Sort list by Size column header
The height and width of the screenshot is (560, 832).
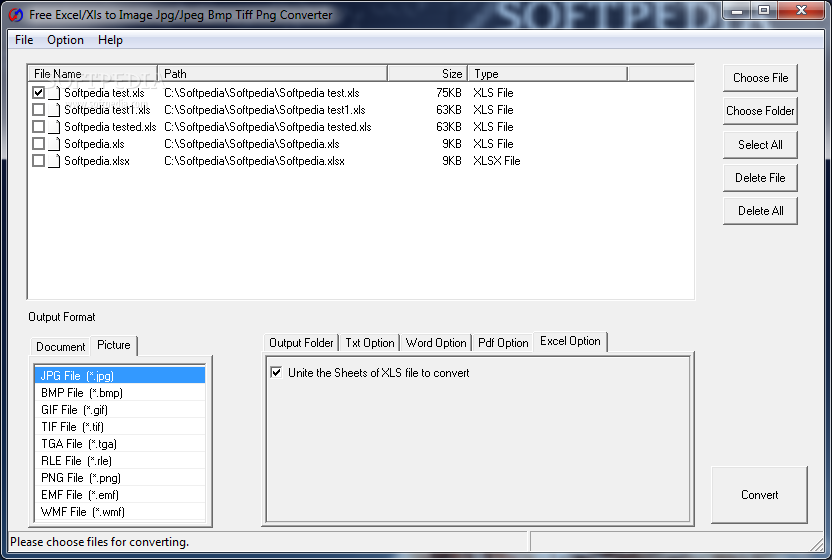pos(428,73)
